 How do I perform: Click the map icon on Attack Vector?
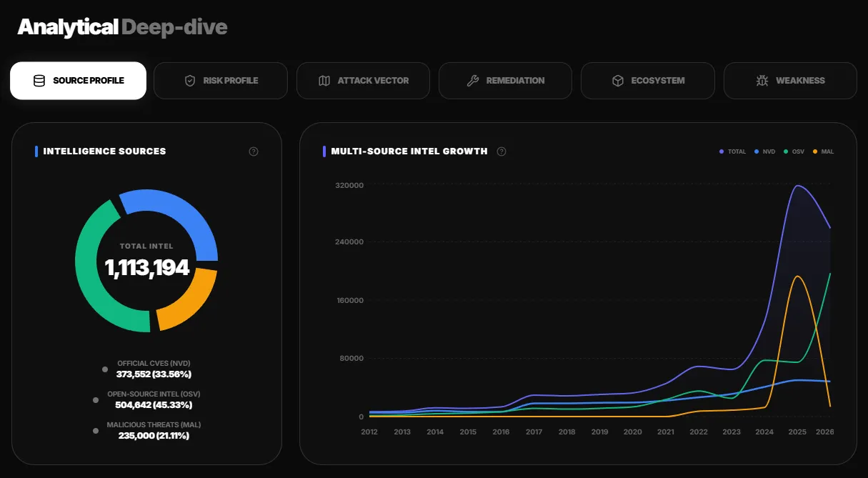(x=324, y=81)
